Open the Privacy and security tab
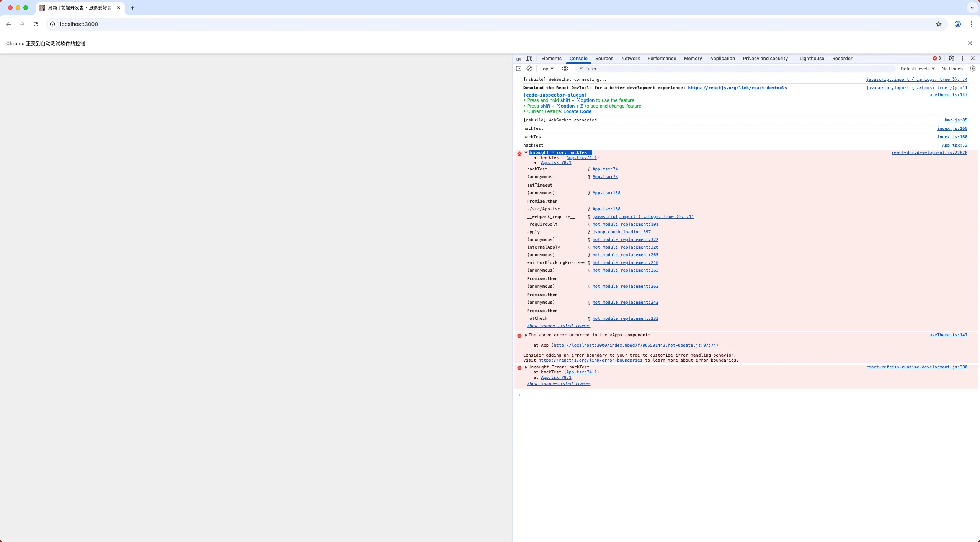This screenshot has width=980, height=542. pos(765,58)
